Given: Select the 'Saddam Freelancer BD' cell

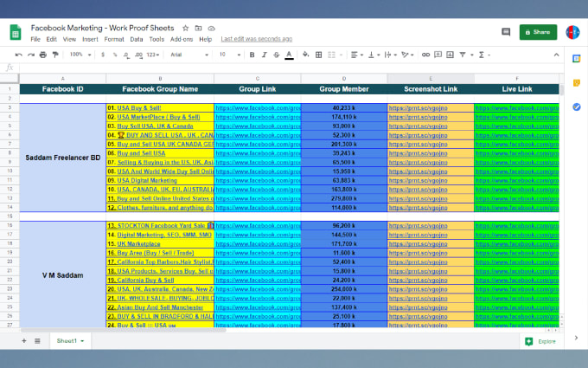Looking at the screenshot, I should point(62,158).
